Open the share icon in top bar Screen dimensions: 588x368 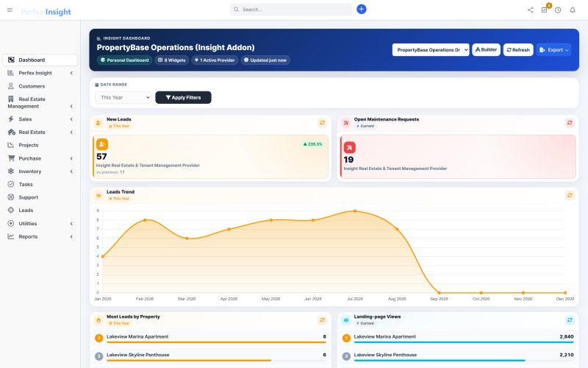(x=530, y=10)
